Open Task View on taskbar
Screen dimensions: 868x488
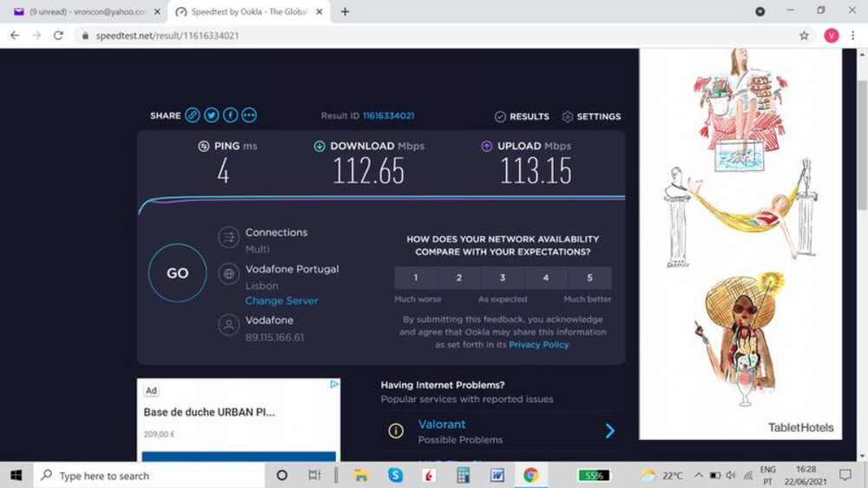pos(314,475)
